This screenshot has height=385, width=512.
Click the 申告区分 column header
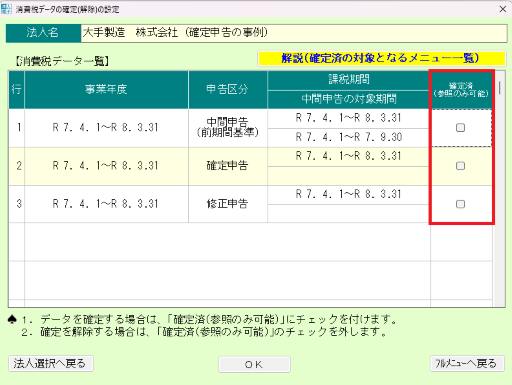click(228, 90)
